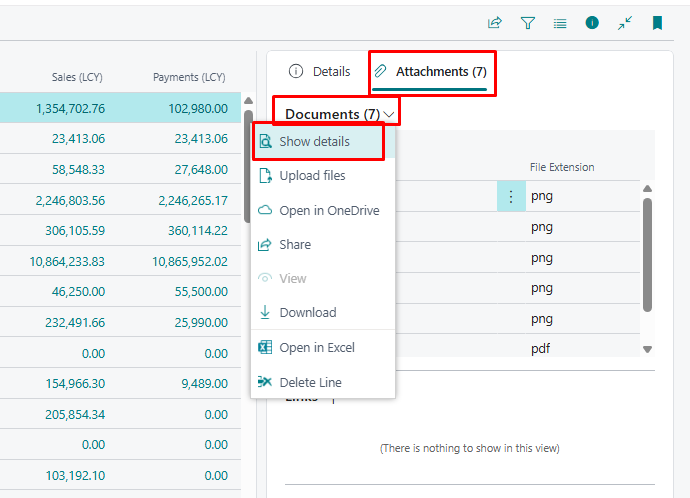This screenshot has height=498, width=690.
Task: Open payments value 10,865,952.02
Action: point(190,262)
